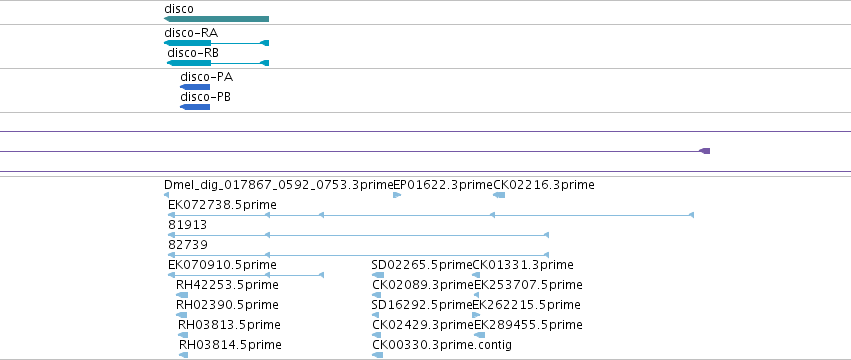Select the EK262215.5prime arrow glyph
The height and width of the screenshot is (360, 851).
tap(476, 315)
